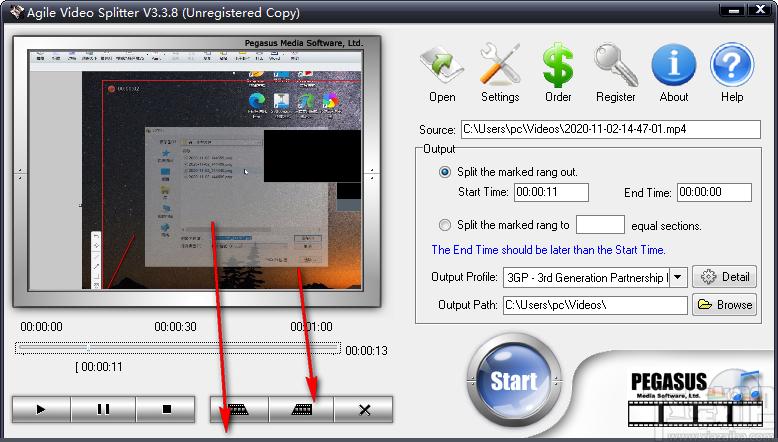Stop video playback

pos(166,409)
